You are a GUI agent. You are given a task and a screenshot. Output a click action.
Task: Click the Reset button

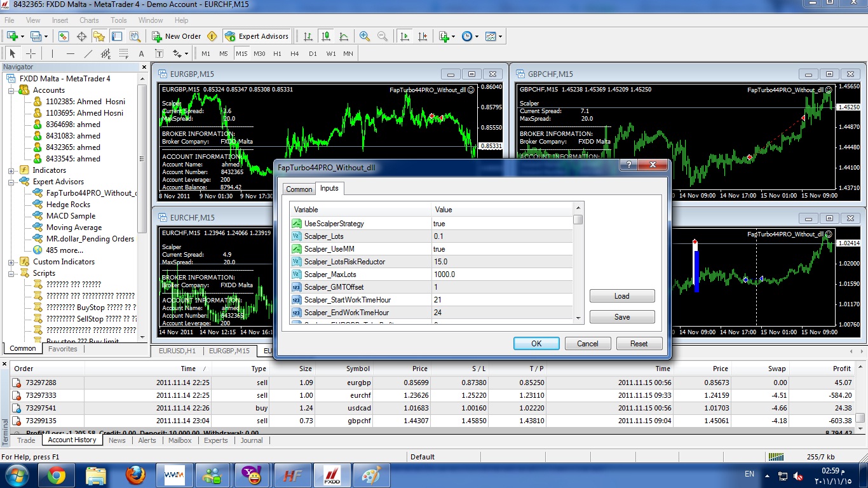[639, 344]
